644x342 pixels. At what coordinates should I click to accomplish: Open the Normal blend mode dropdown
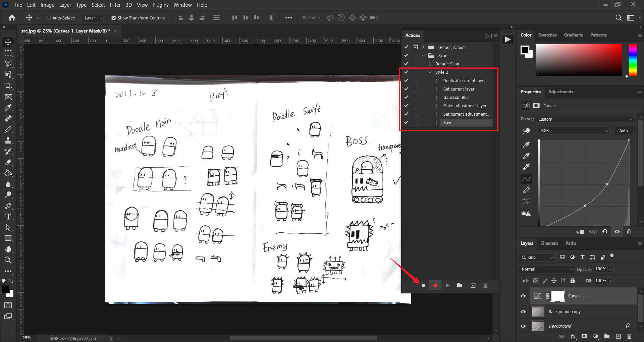(x=546, y=269)
